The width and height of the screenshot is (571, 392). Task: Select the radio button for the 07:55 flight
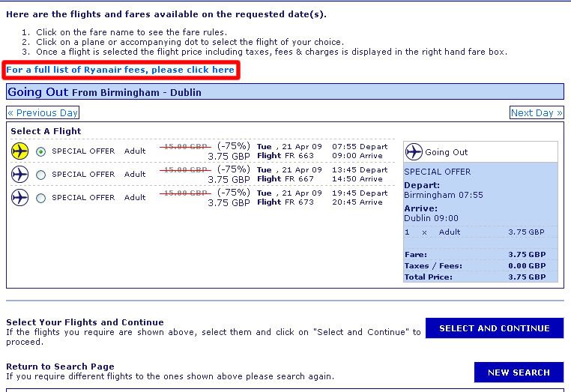[40, 151]
